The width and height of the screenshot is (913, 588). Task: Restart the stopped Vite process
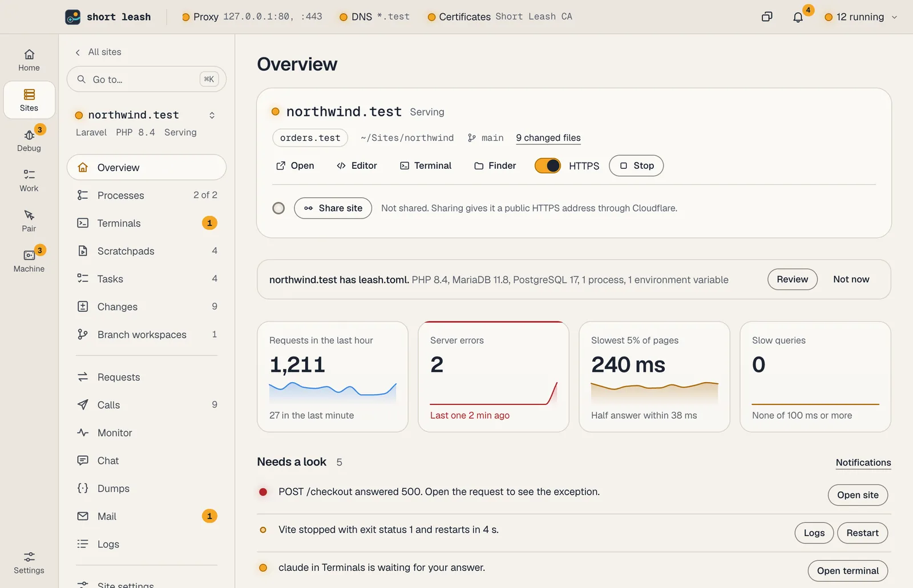[862, 533]
